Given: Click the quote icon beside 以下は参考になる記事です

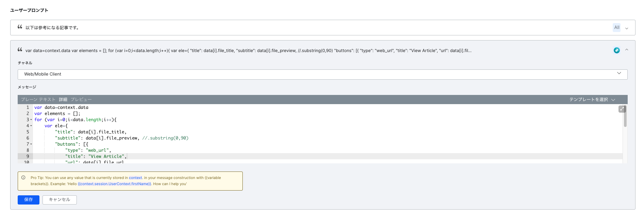Looking at the screenshot, I should coord(20,27).
